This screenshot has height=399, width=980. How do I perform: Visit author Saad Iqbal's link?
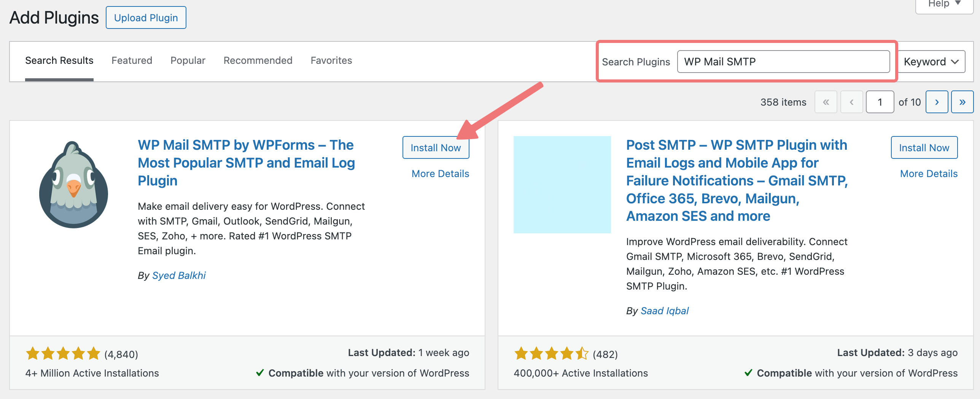coord(664,310)
